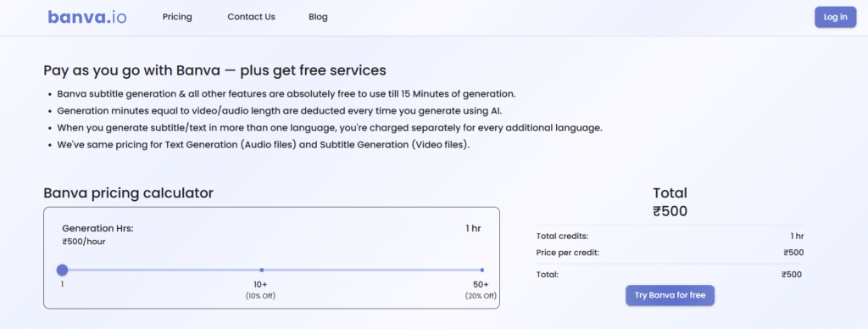Click the Total: row label
Viewport: 868px width, 329px height.
[548, 274]
